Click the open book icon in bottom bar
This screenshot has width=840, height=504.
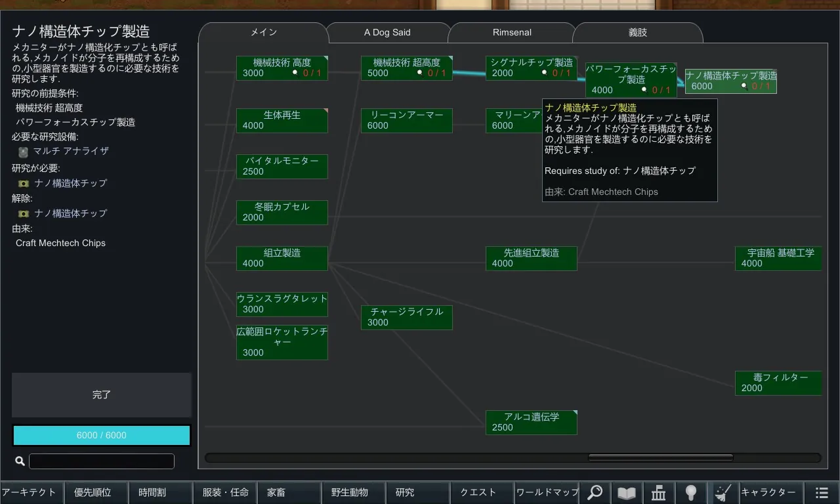click(627, 492)
